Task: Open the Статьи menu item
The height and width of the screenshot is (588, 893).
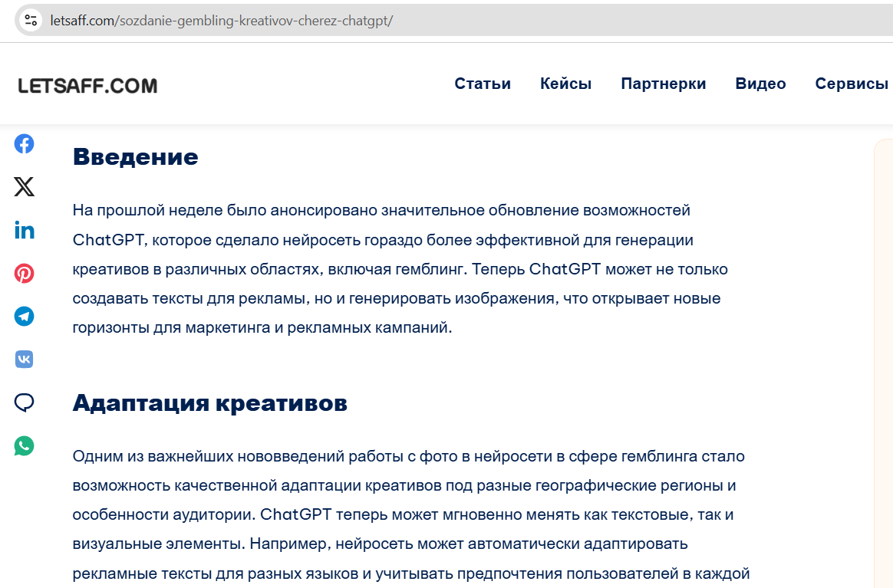Action: (x=483, y=84)
